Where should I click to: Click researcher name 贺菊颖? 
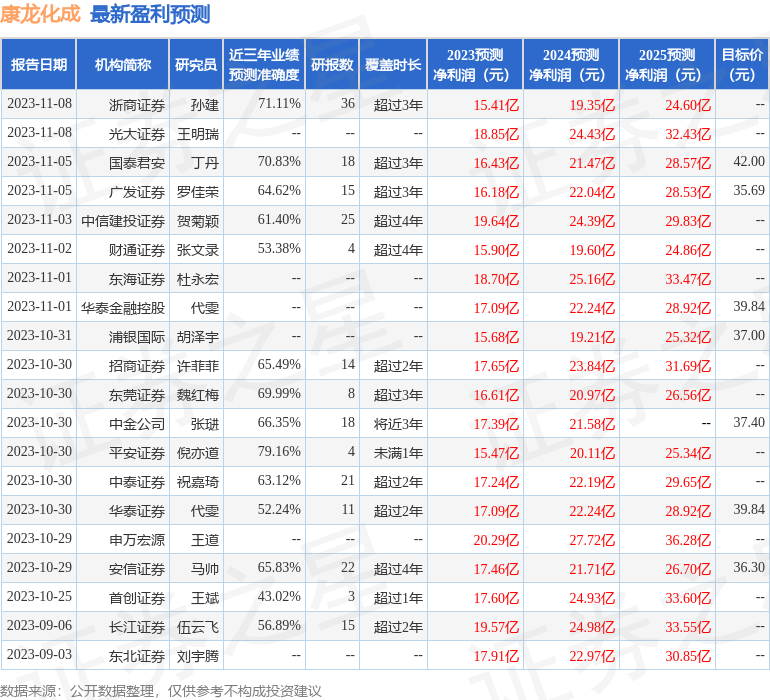pyautogui.click(x=198, y=221)
